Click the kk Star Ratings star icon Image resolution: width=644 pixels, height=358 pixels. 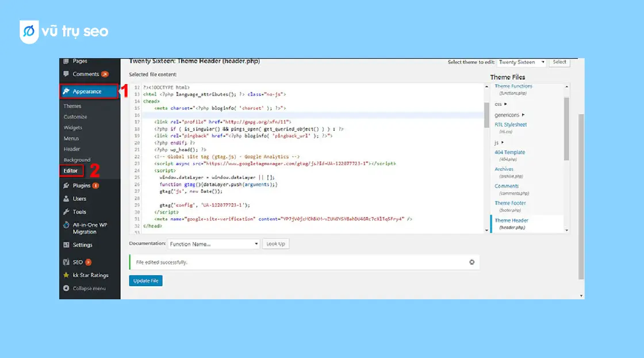(x=66, y=275)
